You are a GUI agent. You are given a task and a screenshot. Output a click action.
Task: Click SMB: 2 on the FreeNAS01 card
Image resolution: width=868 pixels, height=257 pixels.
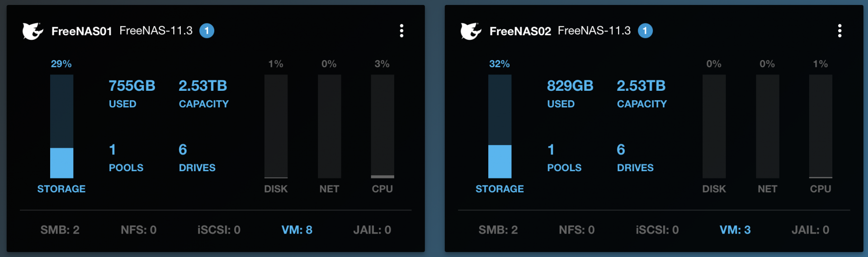pyautogui.click(x=60, y=230)
